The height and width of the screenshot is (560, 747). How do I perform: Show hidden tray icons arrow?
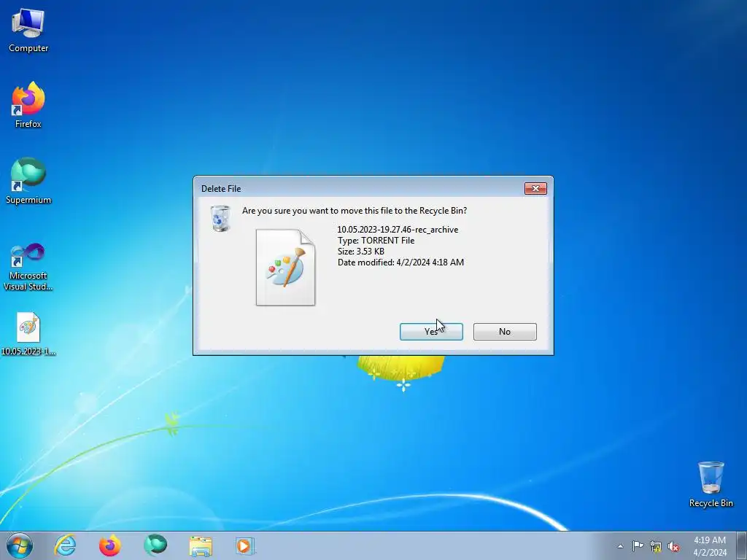pyautogui.click(x=620, y=546)
